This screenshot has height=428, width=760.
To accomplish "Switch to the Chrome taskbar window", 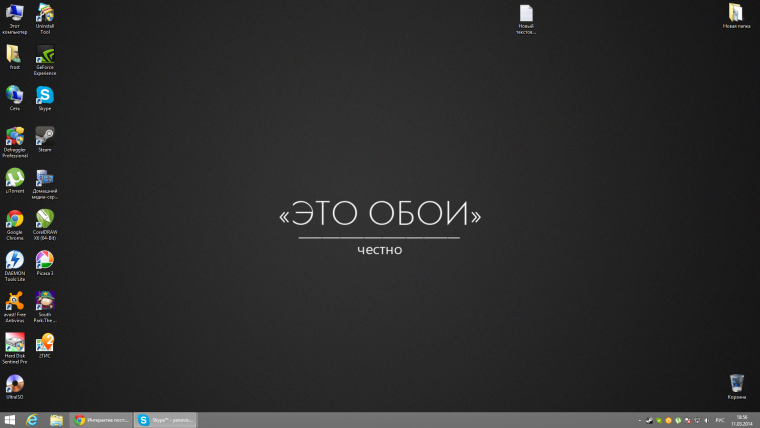I will [x=101, y=420].
